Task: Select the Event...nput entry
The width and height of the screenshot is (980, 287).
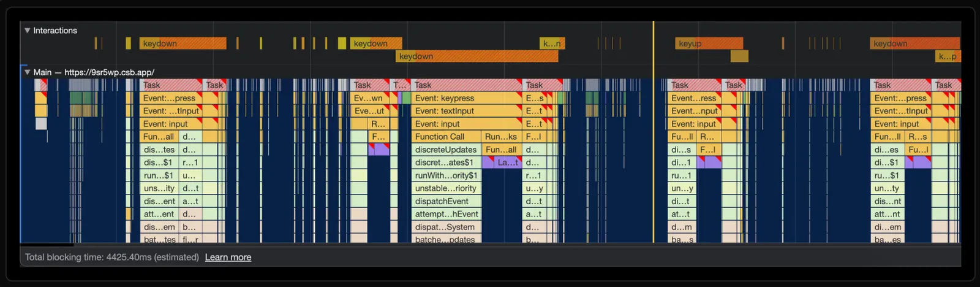Action: pyautogui.click(x=693, y=111)
